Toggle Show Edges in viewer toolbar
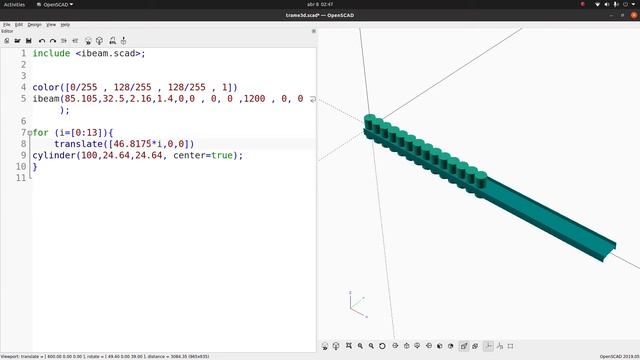640x360 pixels. click(x=511, y=346)
